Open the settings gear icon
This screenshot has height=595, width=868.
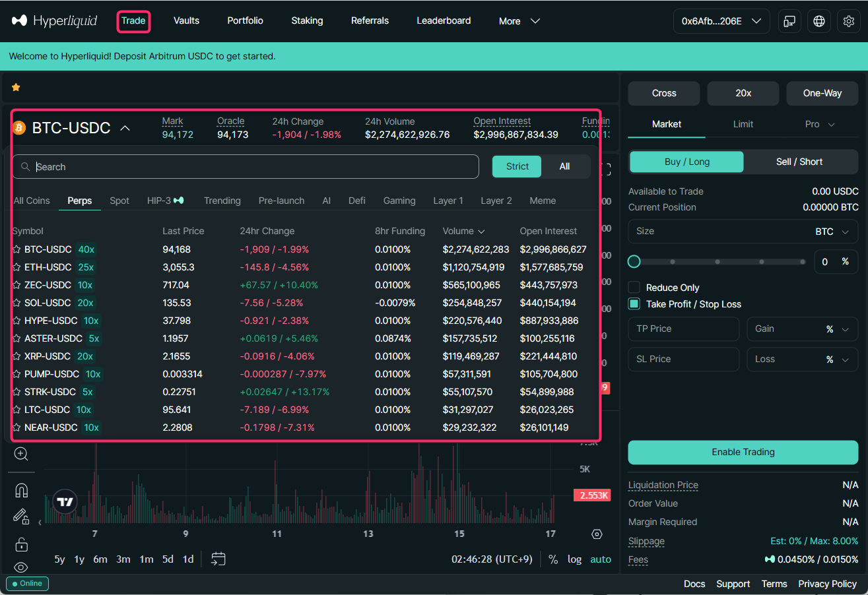(x=849, y=21)
